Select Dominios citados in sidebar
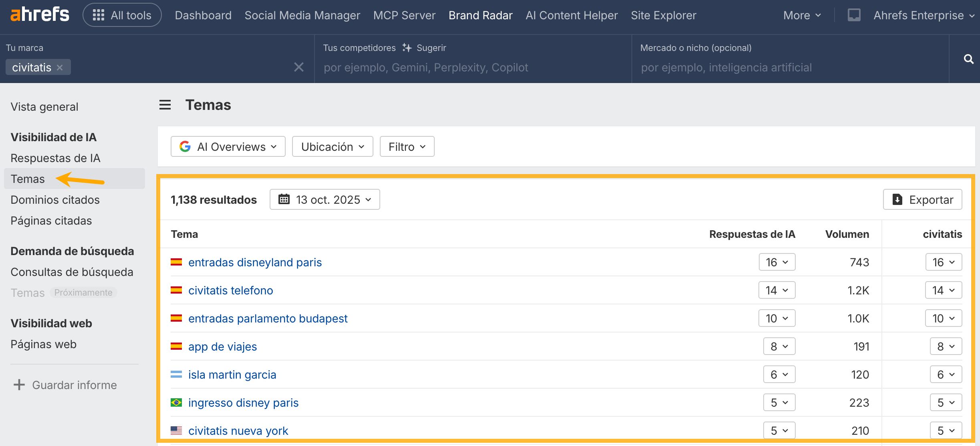This screenshot has height=446, width=980. 55,200
